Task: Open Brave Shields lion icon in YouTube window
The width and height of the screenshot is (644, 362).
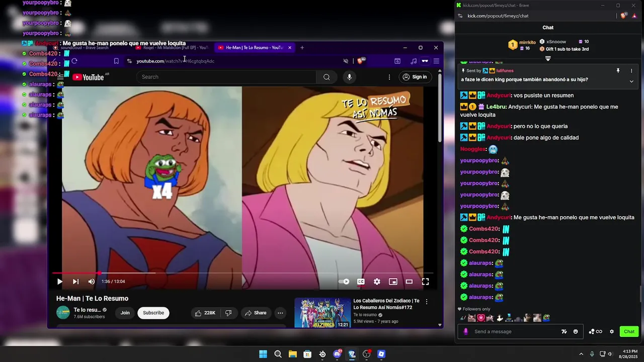Action: (360, 61)
